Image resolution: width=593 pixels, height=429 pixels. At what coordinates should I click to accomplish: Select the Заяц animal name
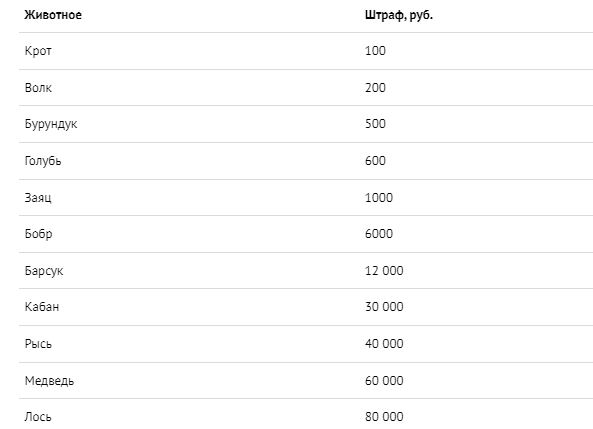click(38, 198)
